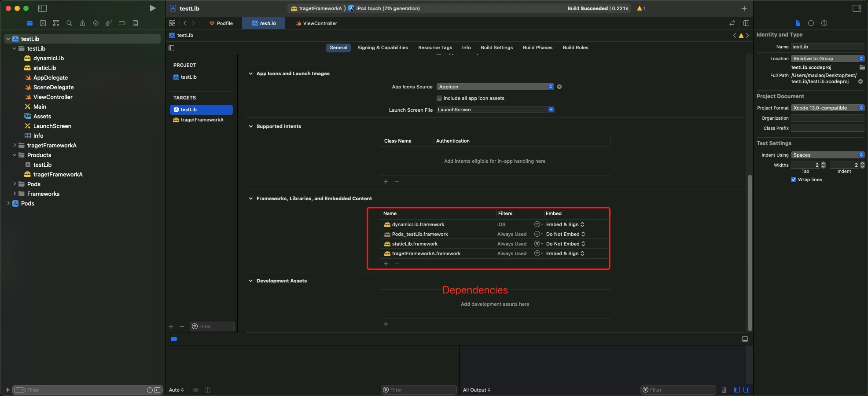
Task: Toggle the inspectors panel in title bar
Action: [x=857, y=8]
